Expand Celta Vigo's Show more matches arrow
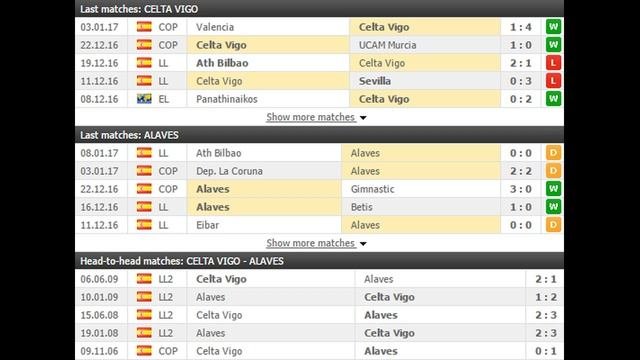Screen dimensions: 640x360 [x=363, y=118]
